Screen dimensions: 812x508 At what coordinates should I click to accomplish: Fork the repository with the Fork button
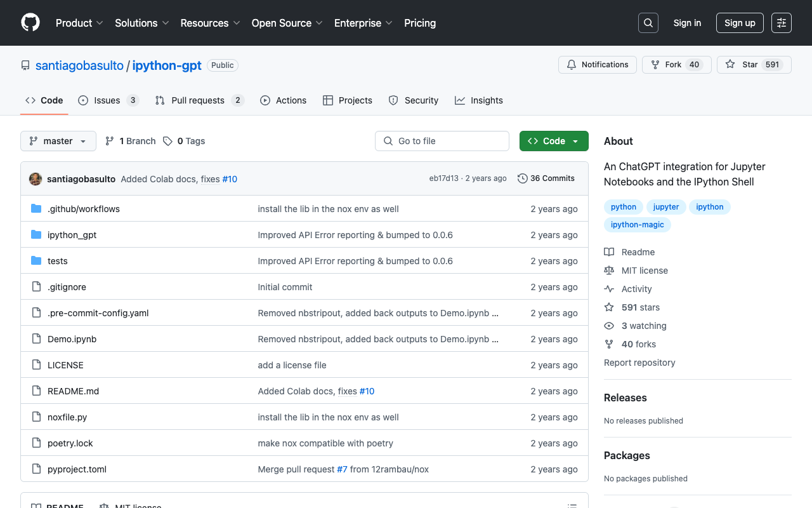point(677,65)
